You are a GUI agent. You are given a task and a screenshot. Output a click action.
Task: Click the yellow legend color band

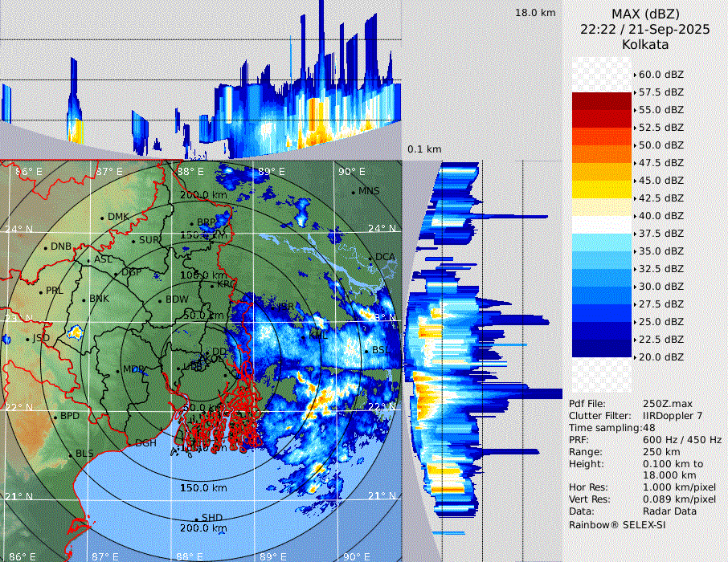coord(602,189)
